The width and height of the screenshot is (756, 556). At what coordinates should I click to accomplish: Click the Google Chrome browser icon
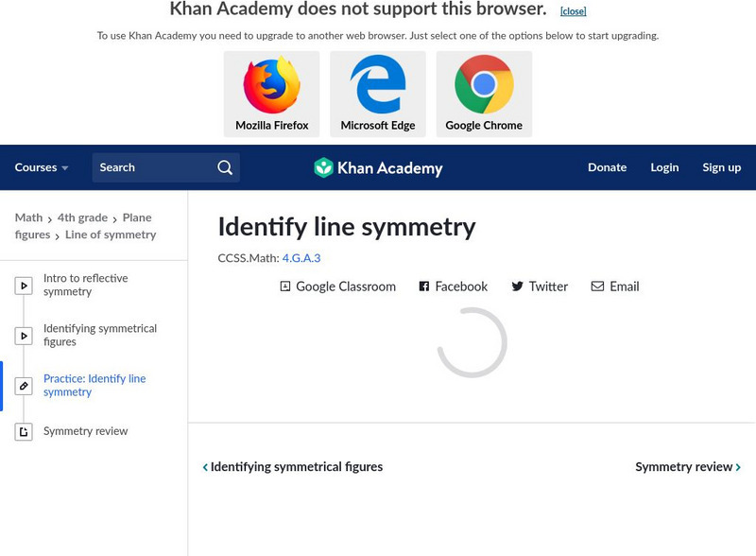[484, 85]
